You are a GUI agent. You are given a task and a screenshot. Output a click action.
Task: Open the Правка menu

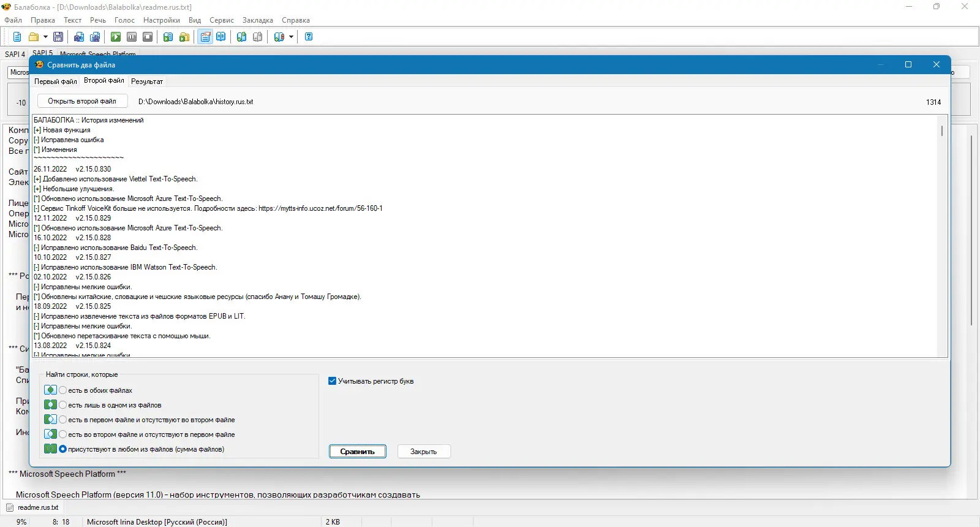coord(43,20)
